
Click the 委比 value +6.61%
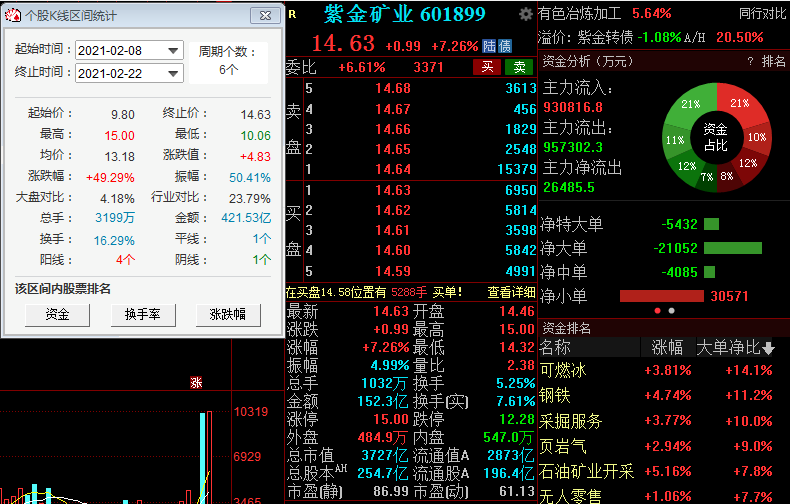(x=362, y=68)
